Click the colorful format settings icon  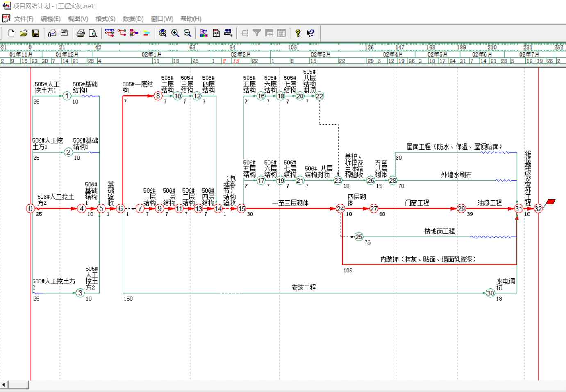click(x=204, y=33)
